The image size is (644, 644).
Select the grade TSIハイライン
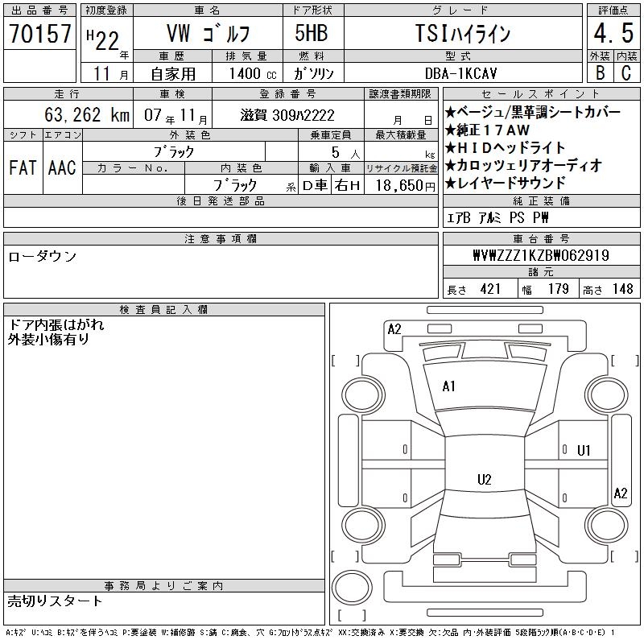click(463, 33)
